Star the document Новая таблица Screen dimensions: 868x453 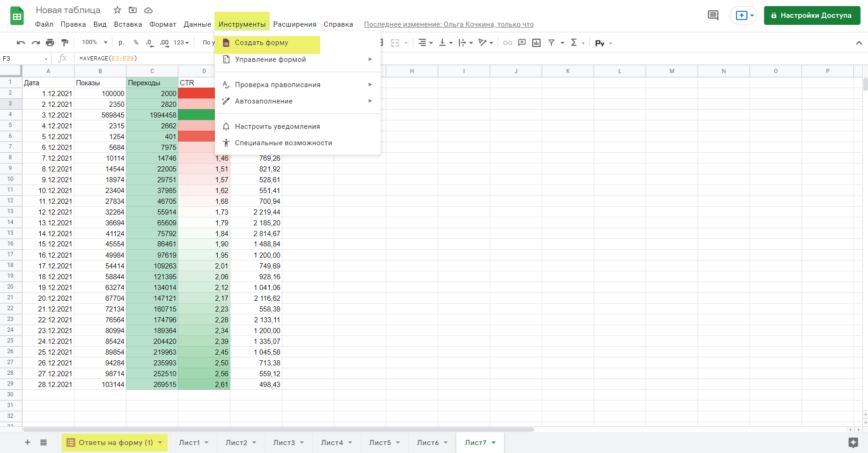point(118,10)
